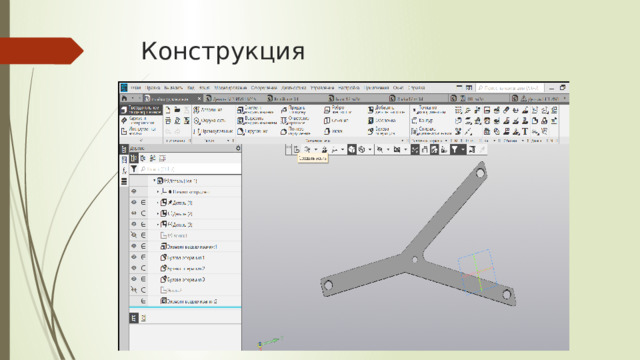Select the Окружность circle tool
The height and width of the screenshot is (360, 640).
pyautogui.click(x=209, y=121)
